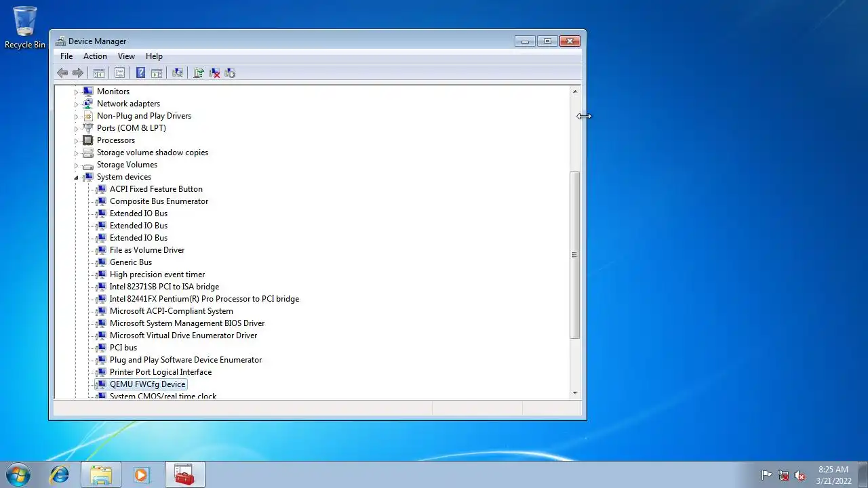
Task: Click the Storage Volumes category icon
Action: (87, 165)
